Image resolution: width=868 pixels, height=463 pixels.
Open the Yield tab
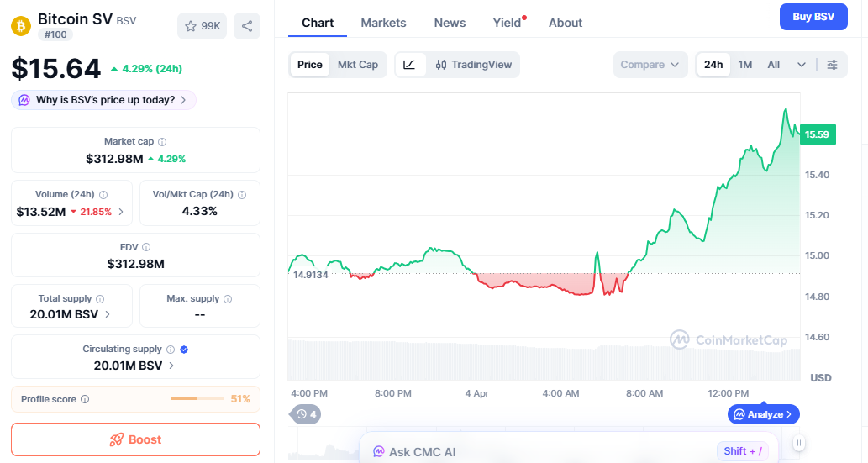pyautogui.click(x=507, y=24)
